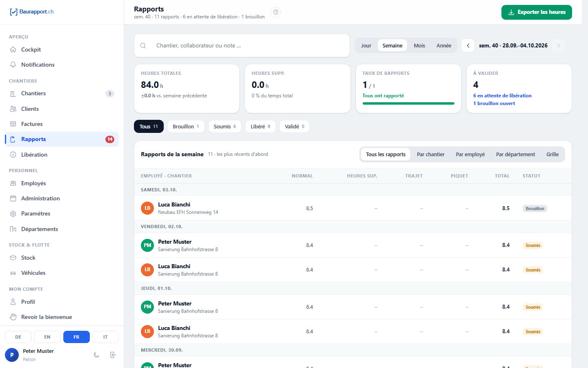
Task: Switch language to IT
Action: (x=105, y=337)
